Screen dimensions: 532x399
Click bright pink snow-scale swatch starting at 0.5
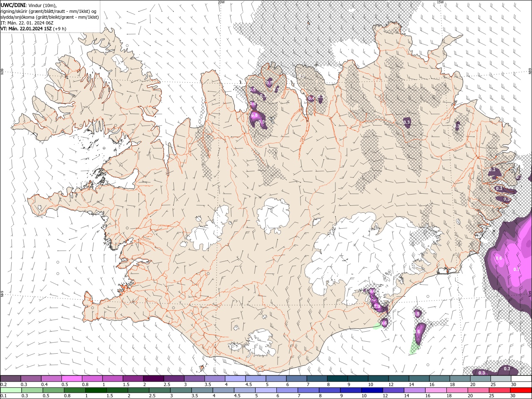71,379
